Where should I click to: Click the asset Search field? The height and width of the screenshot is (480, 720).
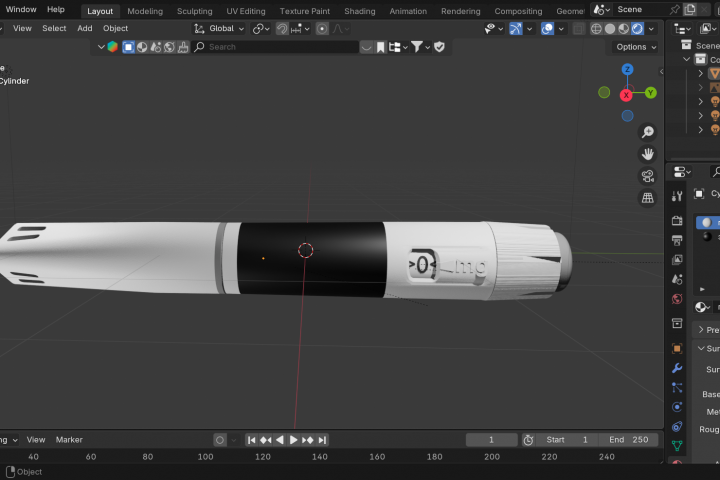point(276,47)
